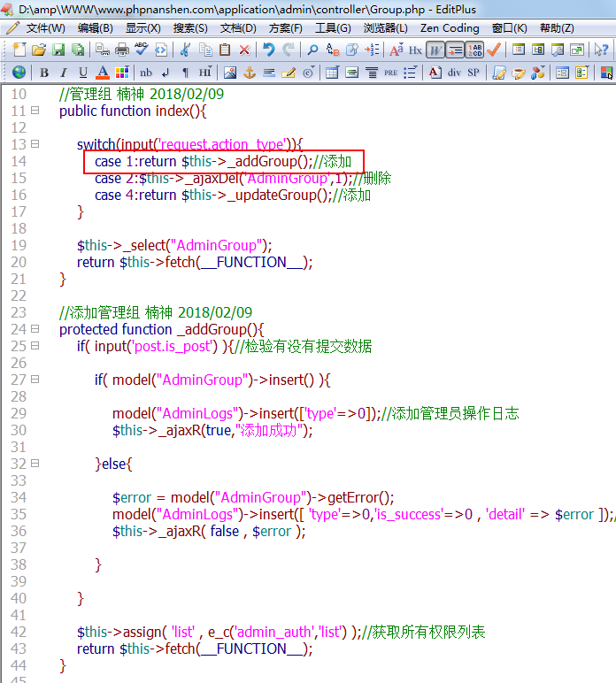The width and height of the screenshot is (616, 683).
Task: Collapse the if block fold at line 25
Action: (35, 346)
